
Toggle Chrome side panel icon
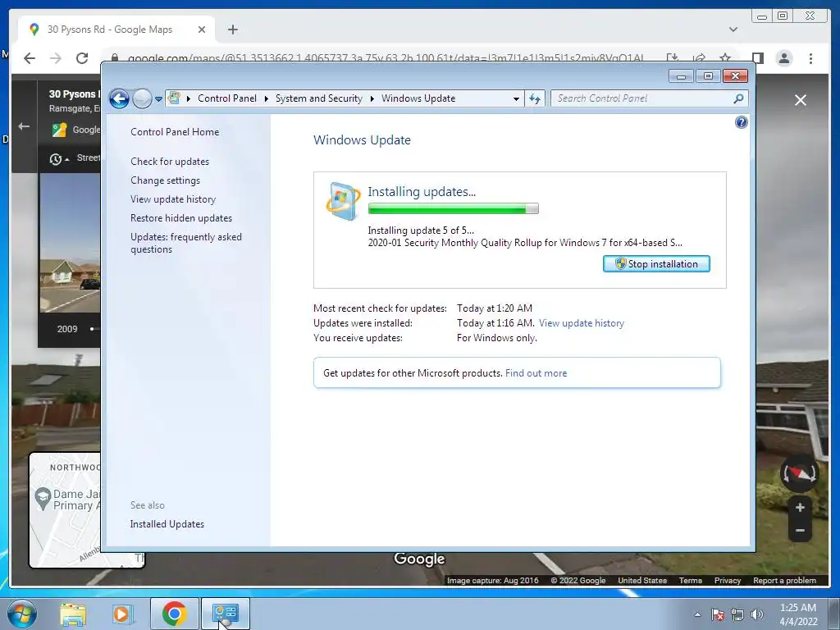point(757,58)
